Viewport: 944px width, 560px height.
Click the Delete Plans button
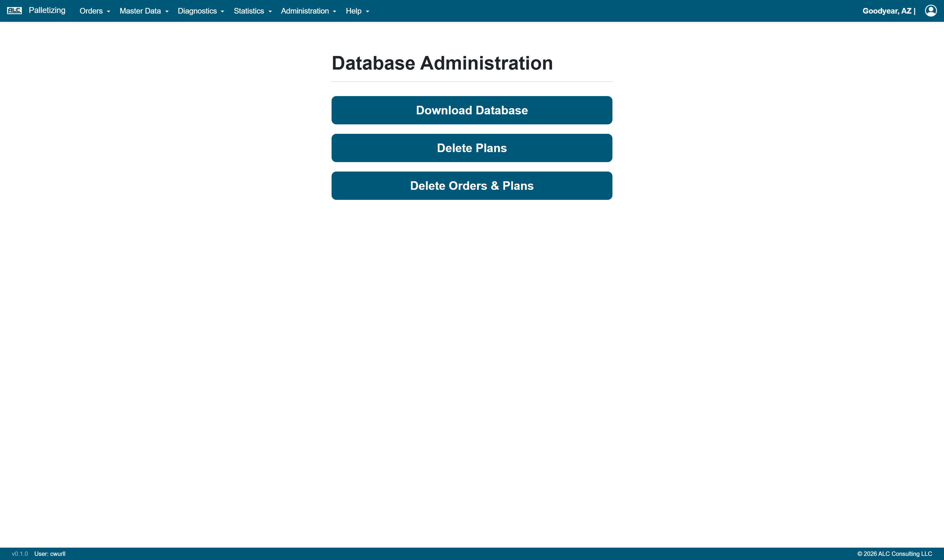[x=472, y=148]
